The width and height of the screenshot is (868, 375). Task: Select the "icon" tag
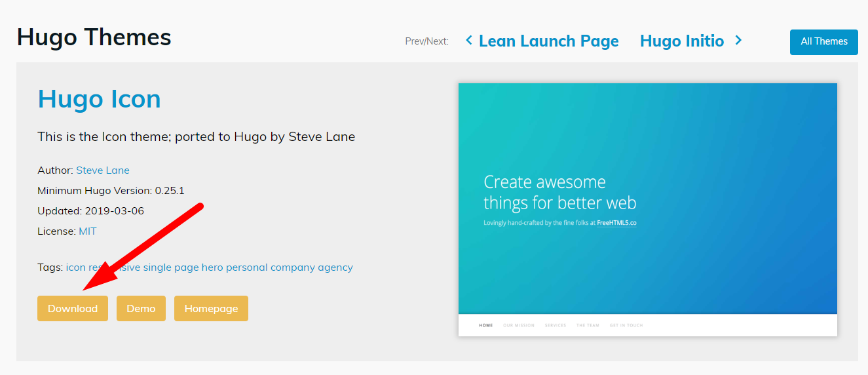(x=75, y=267)
